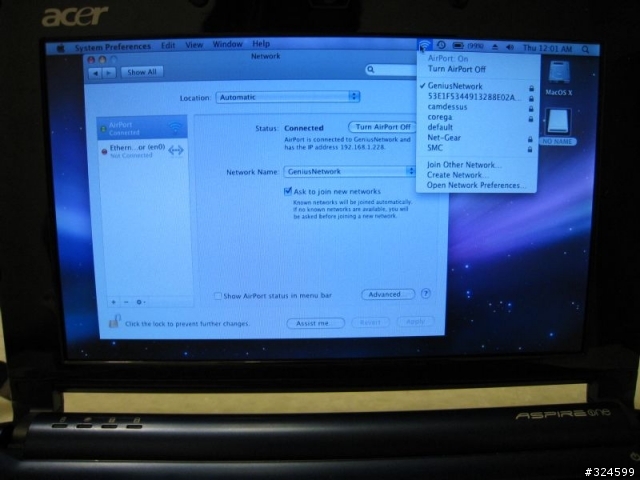Click the eject icon in menu bar
This screenshot has width=640, height=480.
coord(495,47)
